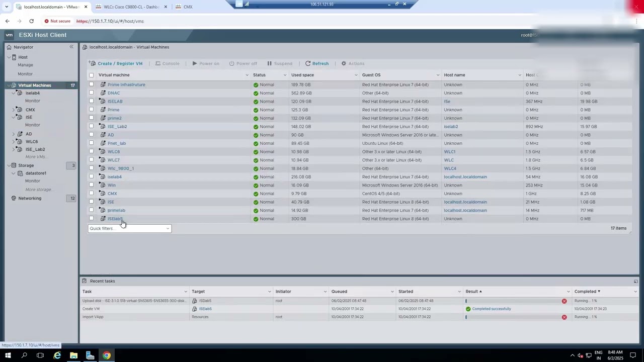644x362 pixels.
Task: Select Virtual Machines in Navigator
Action: 35,85
